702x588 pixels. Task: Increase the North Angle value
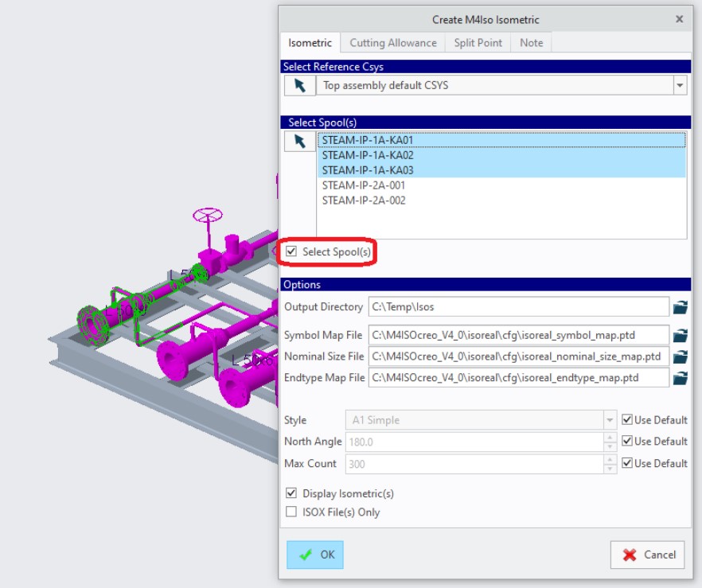coord(610,437)
